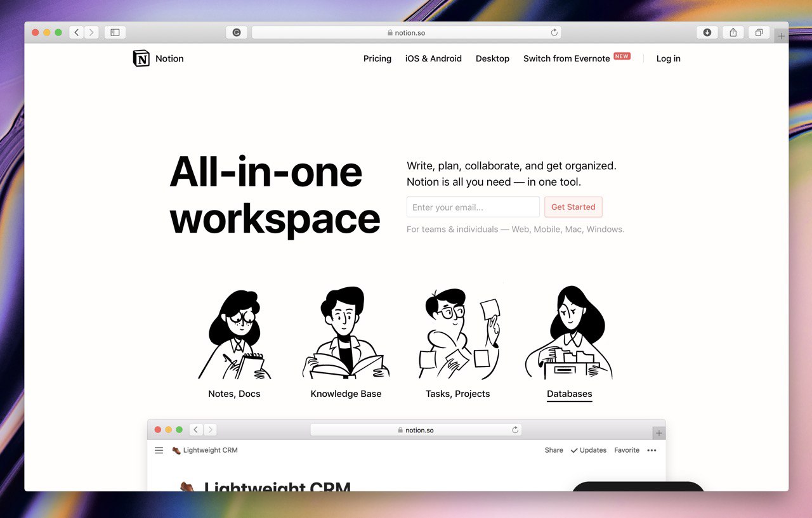Switch to Databases tab label
Image resolution: width=812 pixels, height=518 pixels.
[570, 394]
